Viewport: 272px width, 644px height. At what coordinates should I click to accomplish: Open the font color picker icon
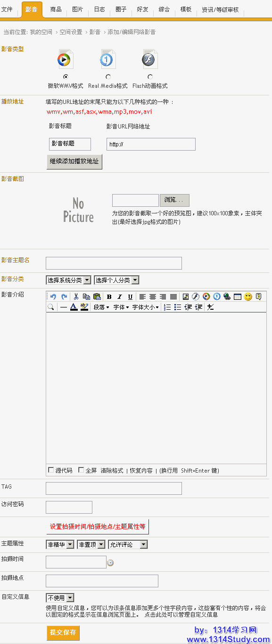coord(74,307)
